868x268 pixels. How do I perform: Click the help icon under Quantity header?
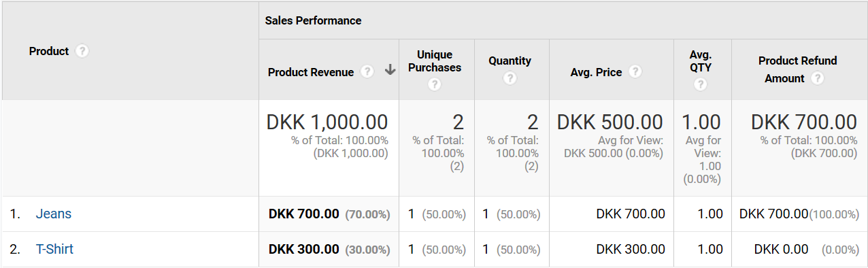510,78
